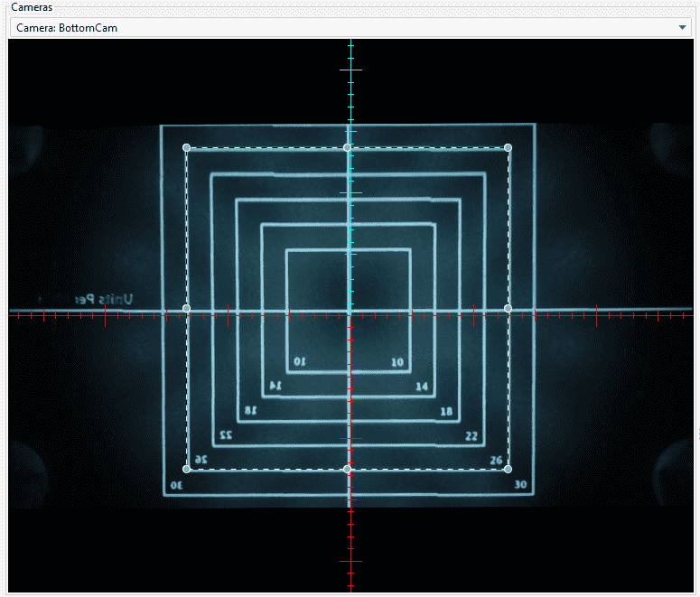The height and width of the screenshot is (597, 700).
Task: Click the bottom-center selection rectangle handle
Action: [x=347, y=469]
